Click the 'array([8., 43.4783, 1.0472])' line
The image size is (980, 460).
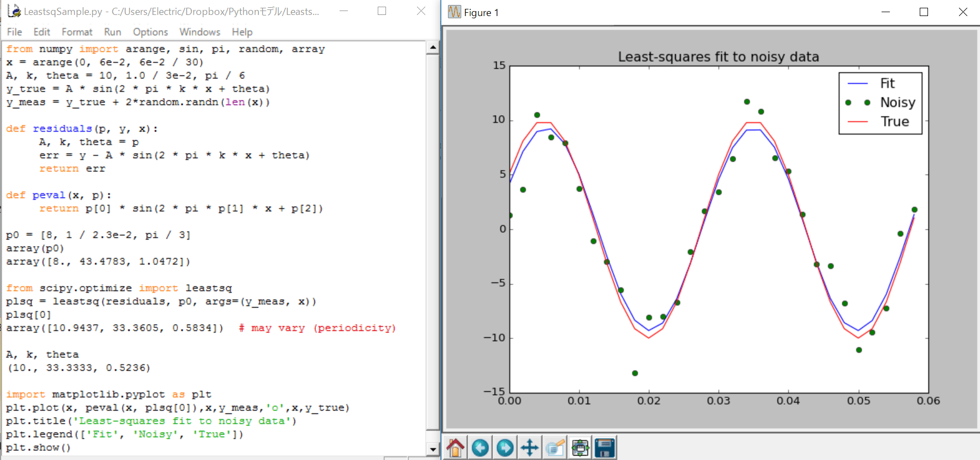tap(98, 262)
